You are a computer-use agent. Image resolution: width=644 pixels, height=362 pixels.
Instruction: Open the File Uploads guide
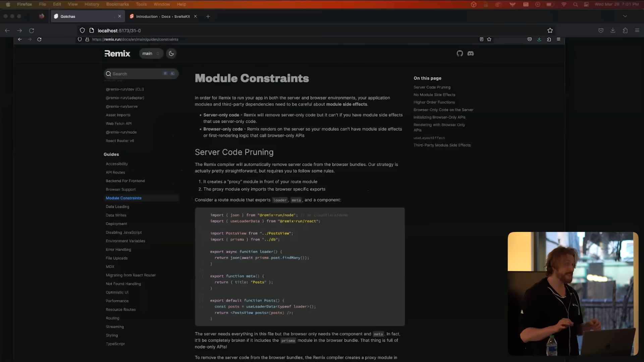tap(117, 258)
